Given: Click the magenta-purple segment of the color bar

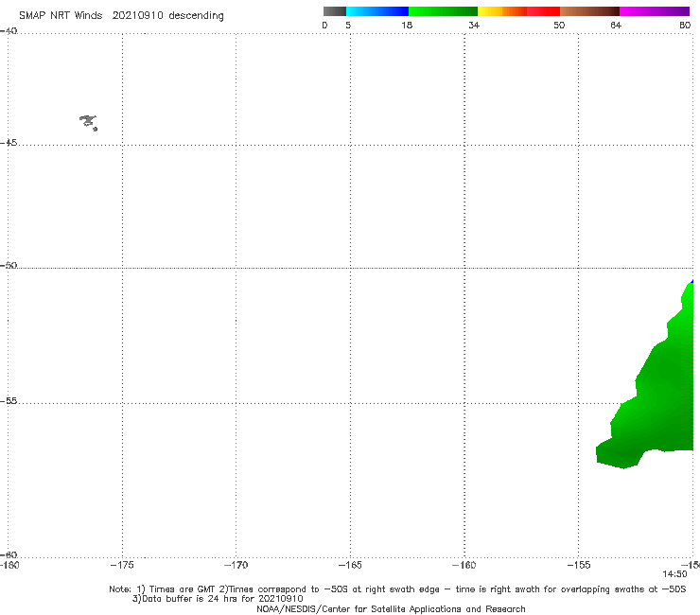Looking at the screenshot, I should [x=655, y=11].
